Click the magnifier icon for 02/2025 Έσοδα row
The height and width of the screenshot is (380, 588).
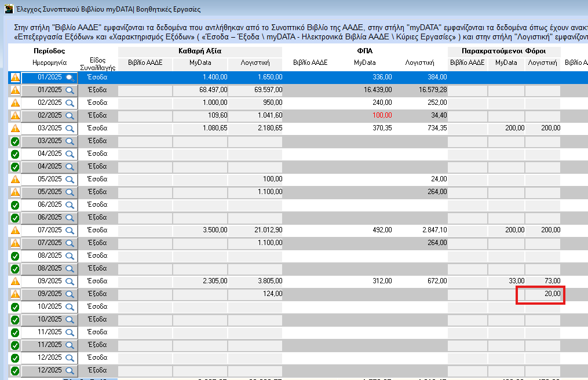click(x=70, y=103)
